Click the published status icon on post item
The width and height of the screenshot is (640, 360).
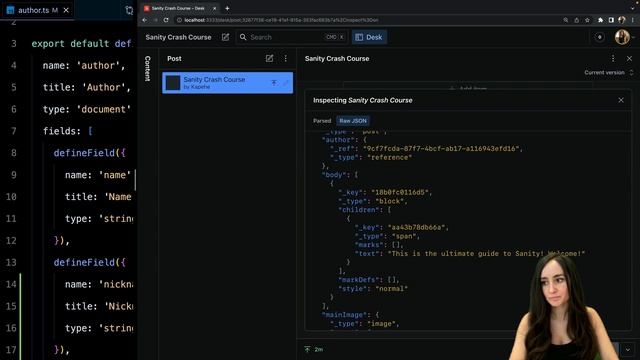[274, 83]
